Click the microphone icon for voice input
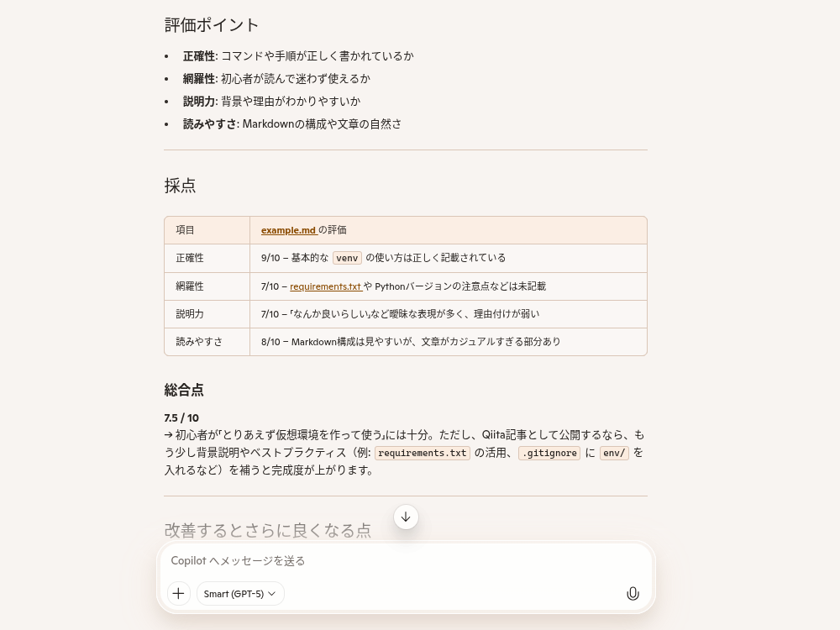This screenshot has height=630, width=840. point(633,593)
